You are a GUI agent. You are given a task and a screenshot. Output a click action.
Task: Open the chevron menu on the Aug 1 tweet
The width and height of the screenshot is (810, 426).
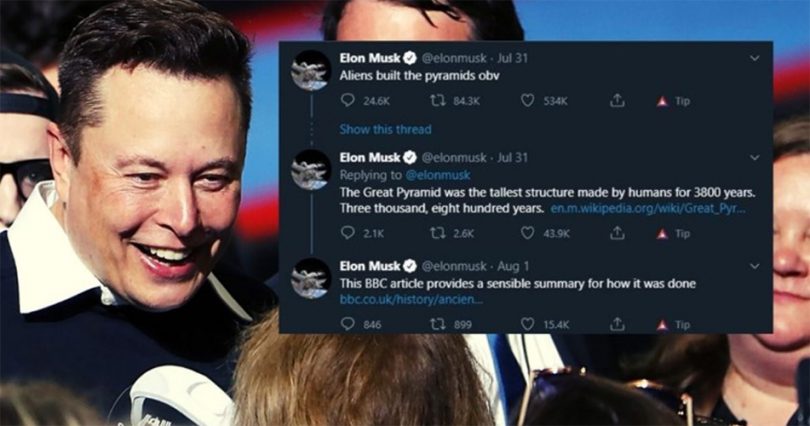tap(755, 267)
